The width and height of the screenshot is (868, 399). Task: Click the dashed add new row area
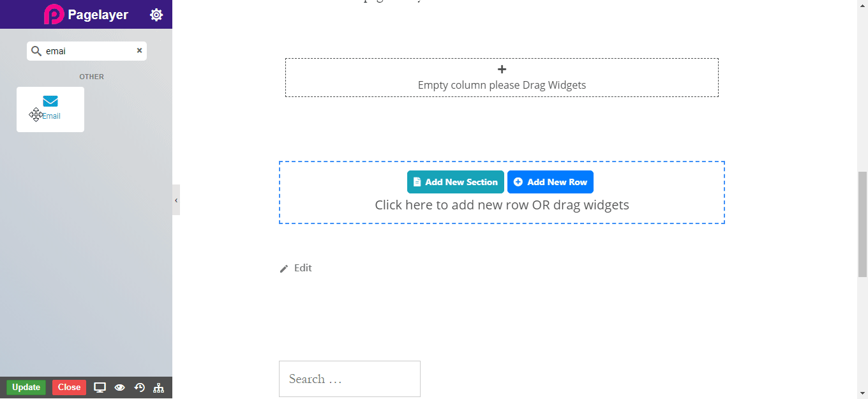tap(502, 204)
